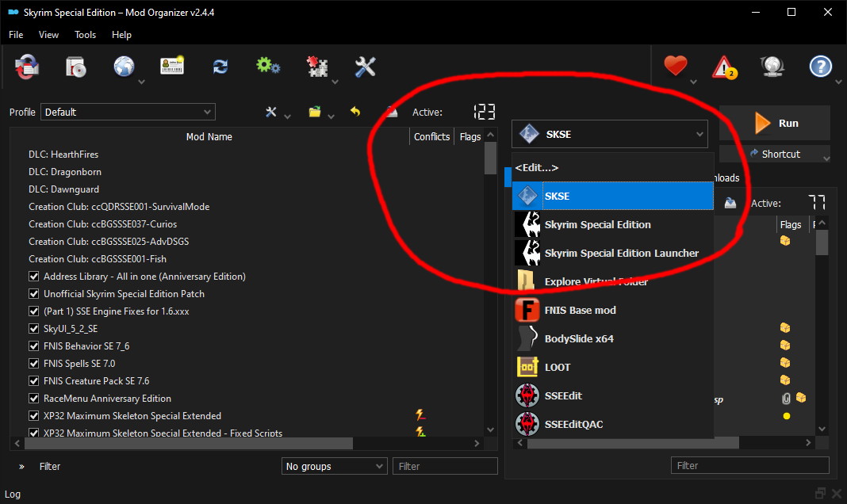Toggle XP32 Maximum Skeleton Special Extended checkbox
847x504 pixels.
click(x=33, y=416)
